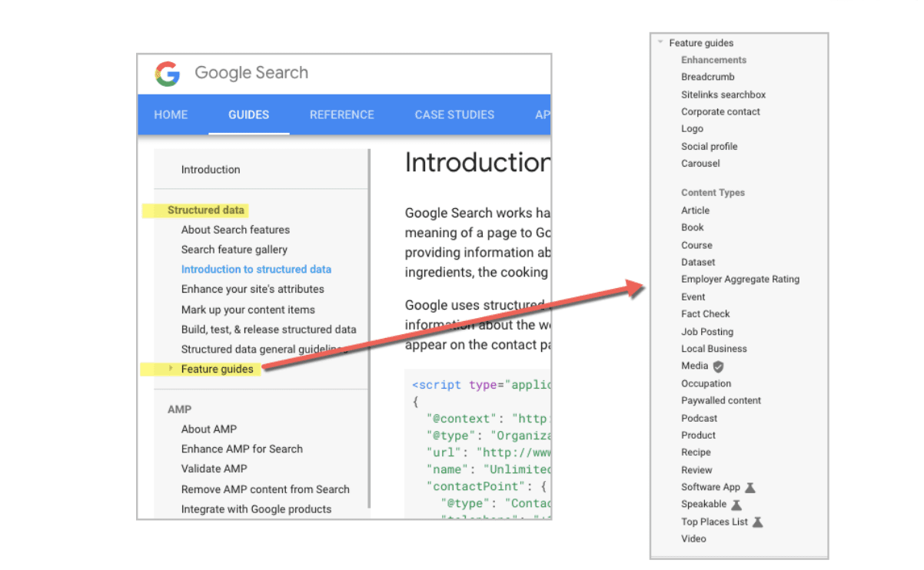This screenshot has width=924, height=570.
Task: Click the Structured data section heading
Action: click(206, 210)
